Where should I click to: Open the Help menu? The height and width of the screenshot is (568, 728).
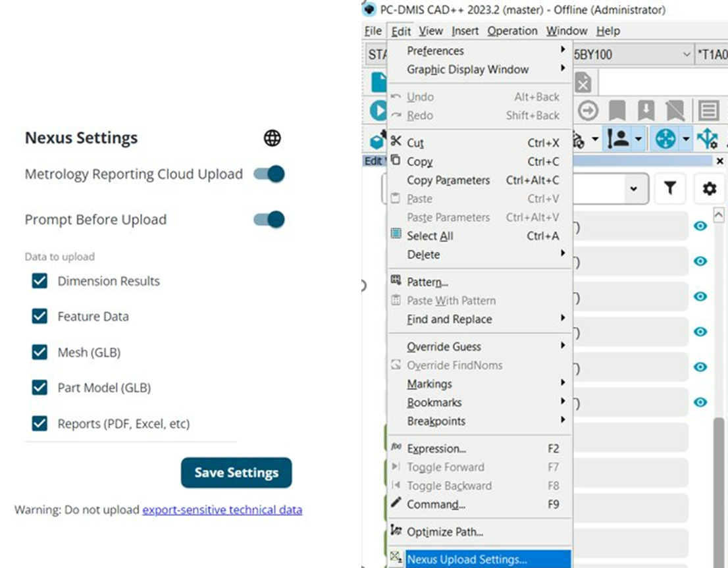pyautogui.click(x=608, y=31)
